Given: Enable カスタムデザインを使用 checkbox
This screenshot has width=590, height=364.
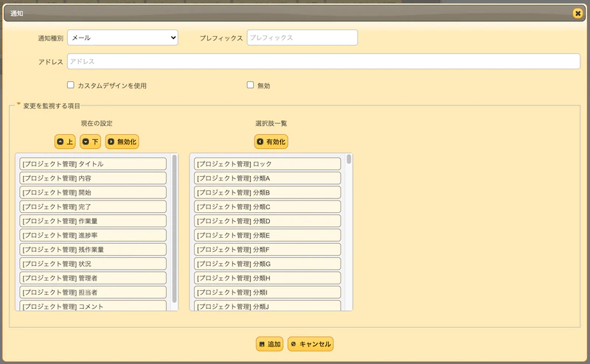Looking at the screenshot, I should click(70, 85).
